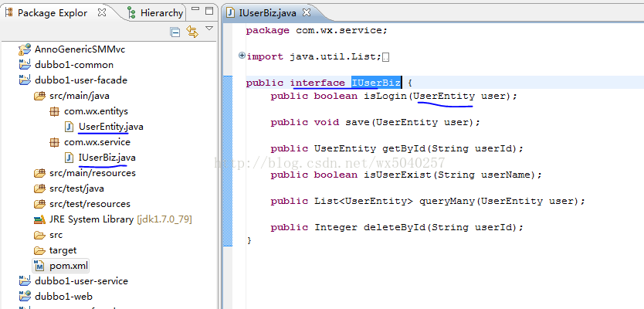This screenshot has width=644, height=309.
Task: Click the dubbo1-web project icon
Action: tap(25, 297)
